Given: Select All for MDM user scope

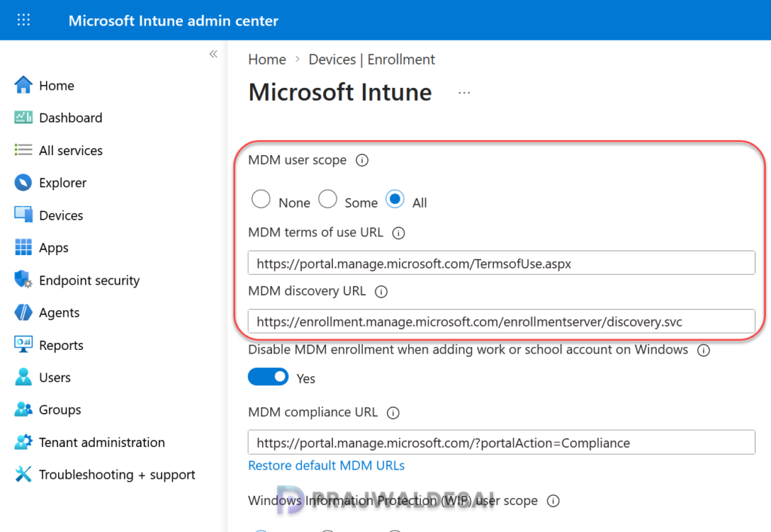Looking at the screenshot, I should (x=395, y=199).
